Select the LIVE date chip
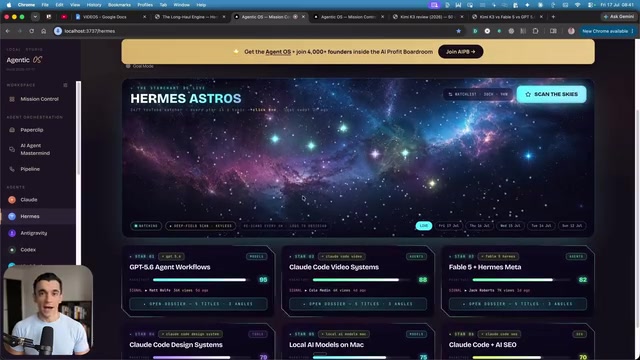This screenshot has height=360, width=640. (424, 226)
